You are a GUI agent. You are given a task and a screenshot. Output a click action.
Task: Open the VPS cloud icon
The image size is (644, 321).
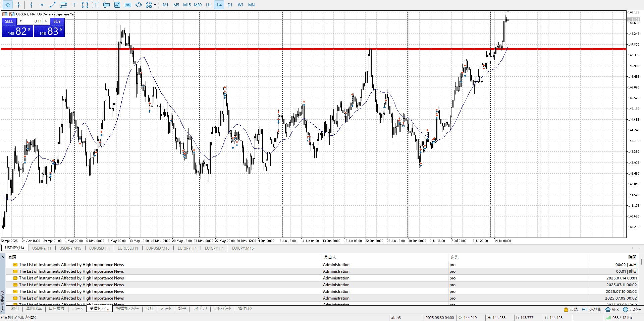point(608,309)
